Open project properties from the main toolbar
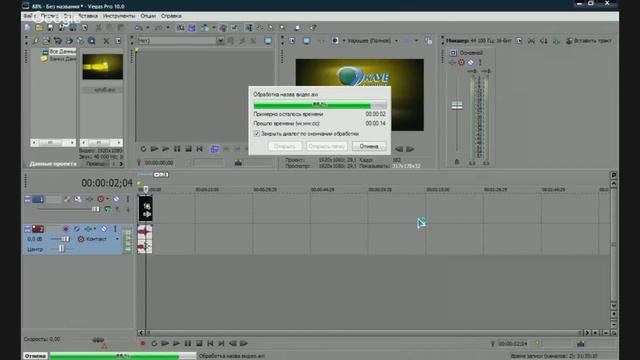This screenshot has height=360, width=640. point(84,28)
